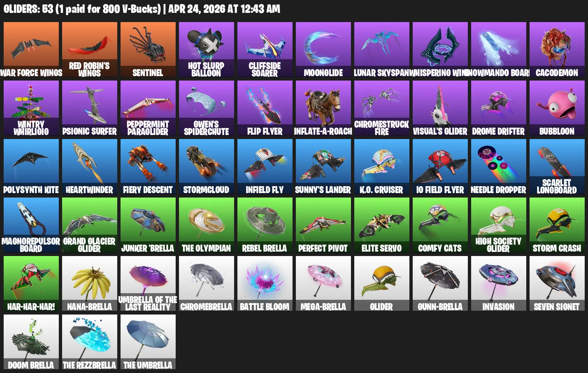Select the Seven Signet umbrella
Image resolution: width=588 pixels, height=373 pixels.
[557, 284]
